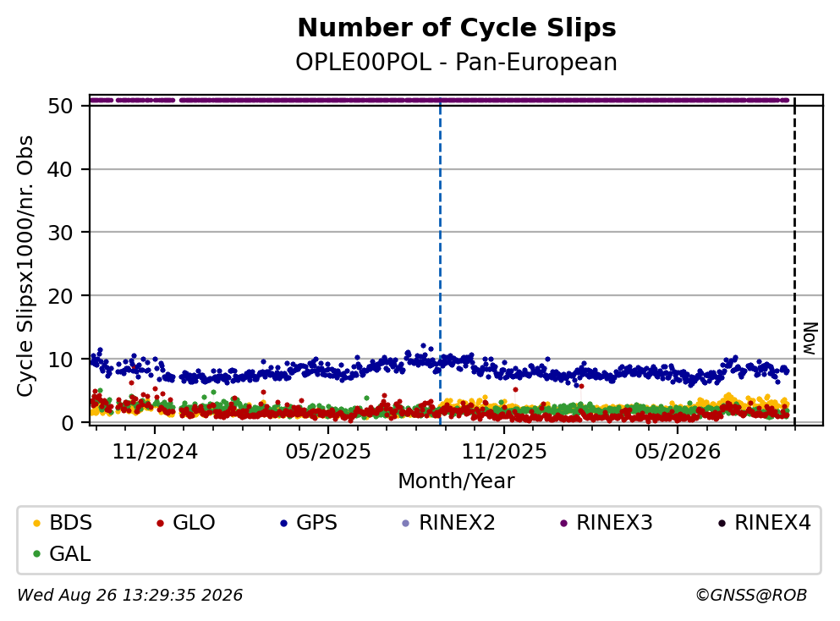The image size is (840, 621).
Task: Click the 05/2026 x-axis tick label
Action: coord(678,452)
